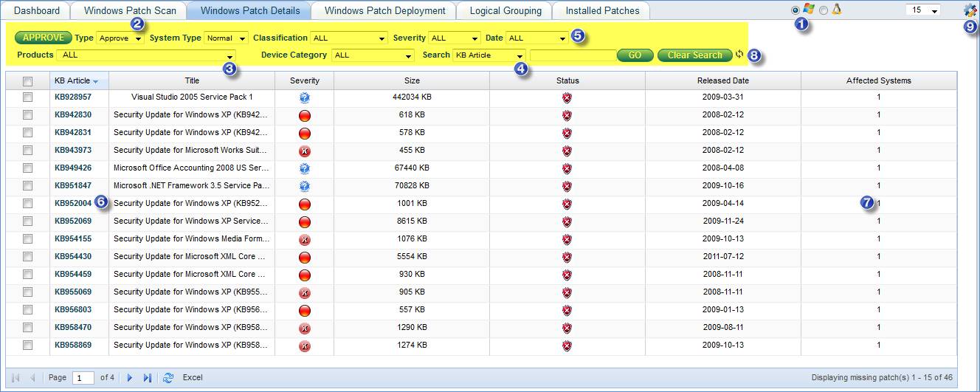Viewport: 980px width, 392px height.
Task: Open the Severity filter dropdown
Action: 455,38
